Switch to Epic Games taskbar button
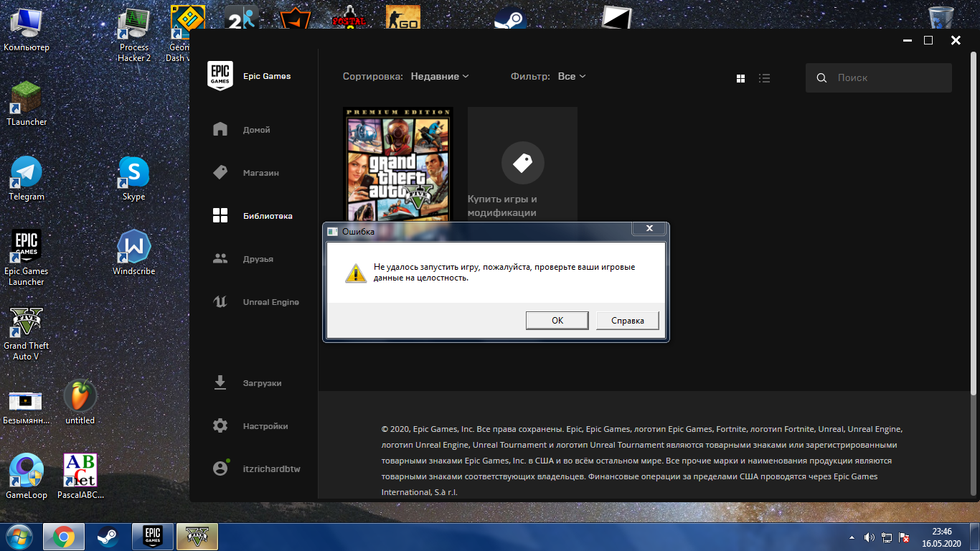This screenshot has width=980, height=551. (x=153, y=537)
